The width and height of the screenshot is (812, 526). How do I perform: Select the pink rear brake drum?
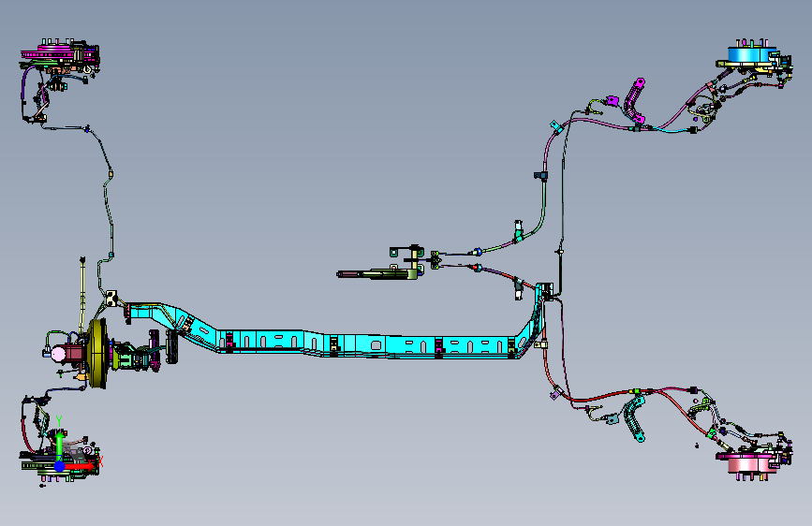752,463
